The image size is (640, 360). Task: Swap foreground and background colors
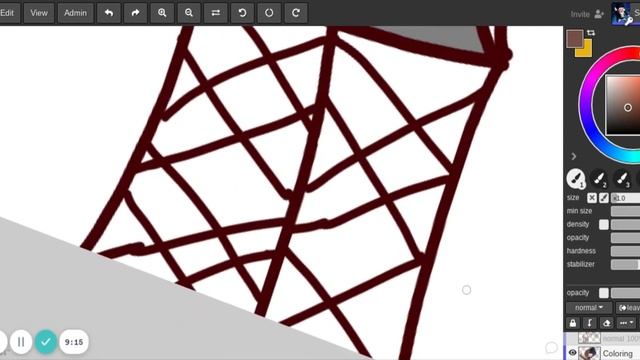[x=591, y=33]
